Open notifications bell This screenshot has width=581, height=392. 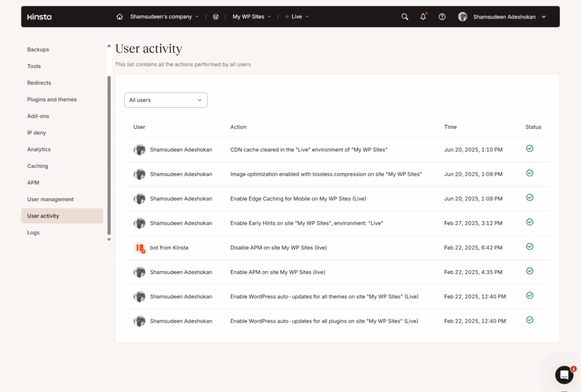pyautogui.click(x=423, y=16)
